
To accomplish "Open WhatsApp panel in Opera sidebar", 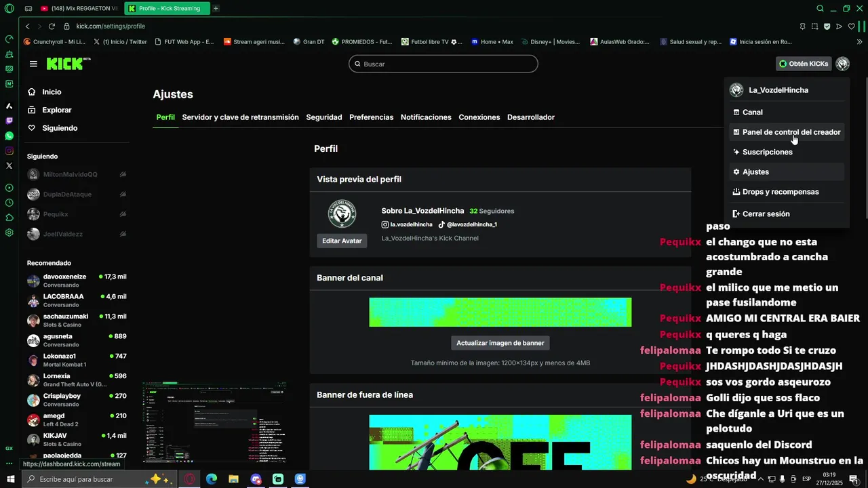I will 9,136.
